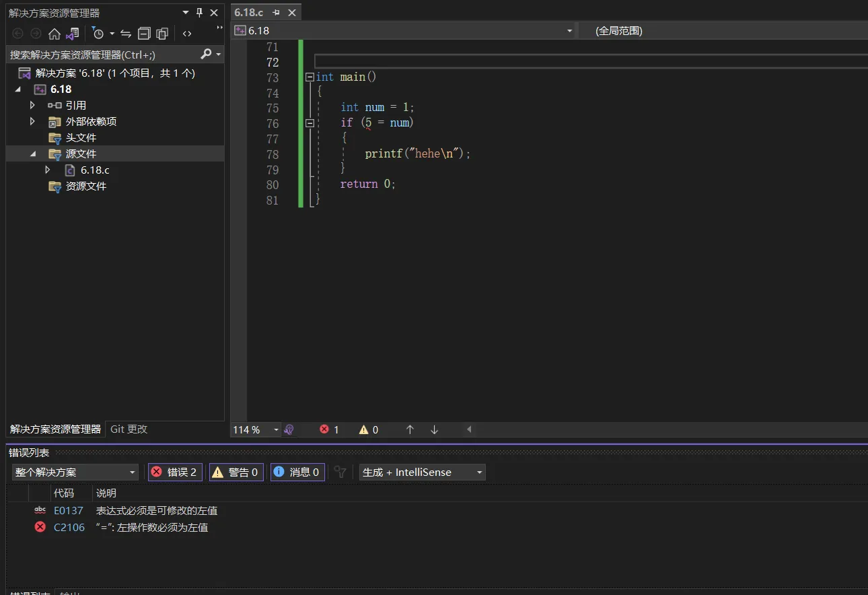Open the search options dropdown arrow
This screenshot has width=868, height=595.
click(x=219, y=55)
